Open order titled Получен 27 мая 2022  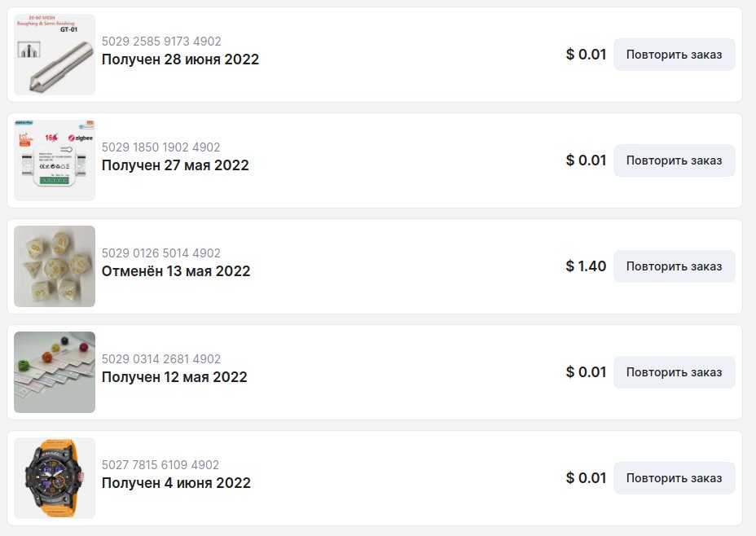click(175, 165)
